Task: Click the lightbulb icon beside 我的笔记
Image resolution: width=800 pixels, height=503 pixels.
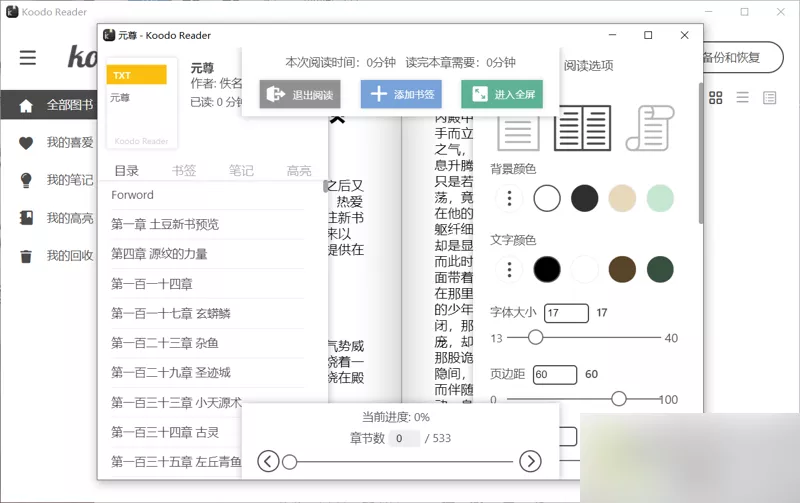Action: [26, 180]
